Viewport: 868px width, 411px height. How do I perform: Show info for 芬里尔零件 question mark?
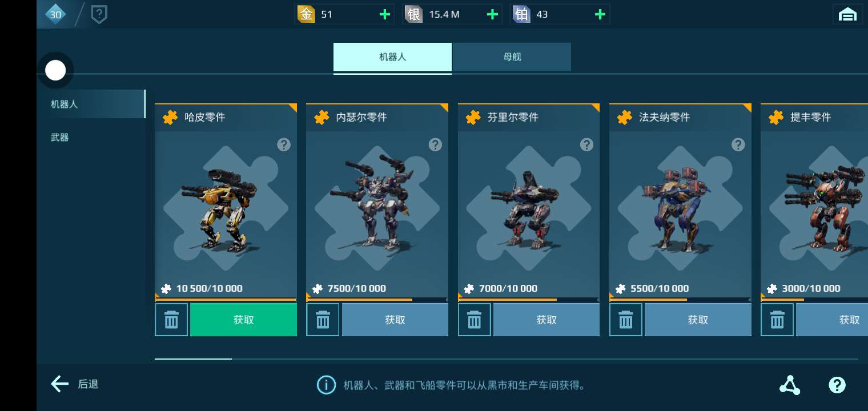point(586,144)
